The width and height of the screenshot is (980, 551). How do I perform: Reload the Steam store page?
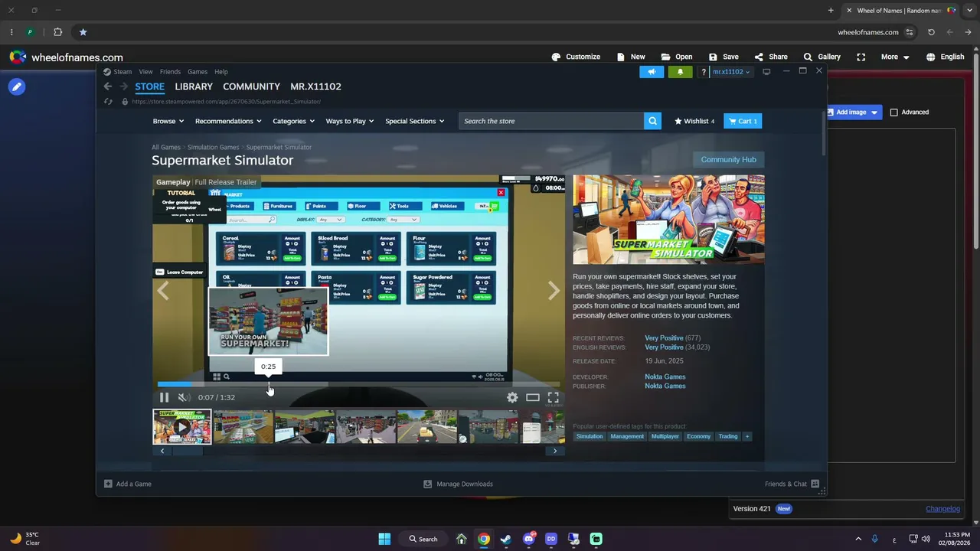108,102
